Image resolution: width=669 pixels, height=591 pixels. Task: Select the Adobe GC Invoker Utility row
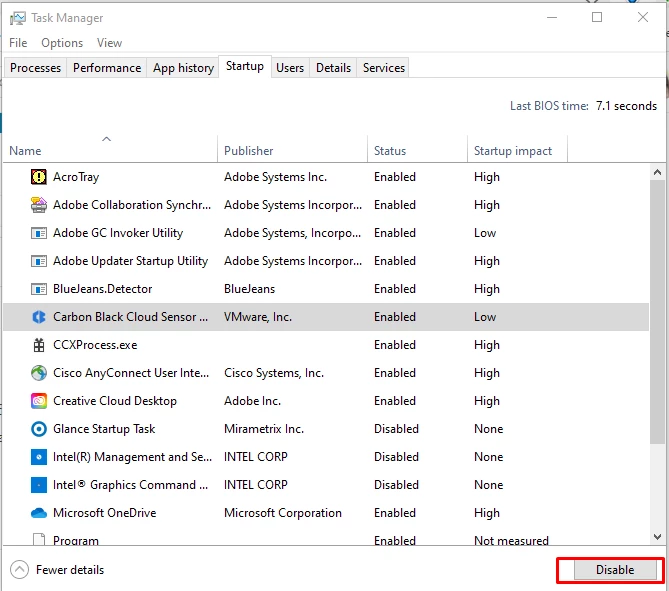click(326, 233)
